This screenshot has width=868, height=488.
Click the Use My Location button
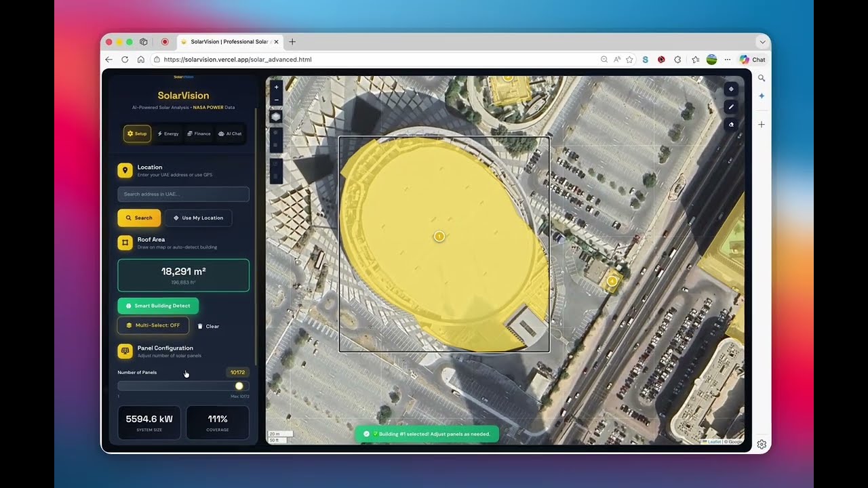click(198, 218)
